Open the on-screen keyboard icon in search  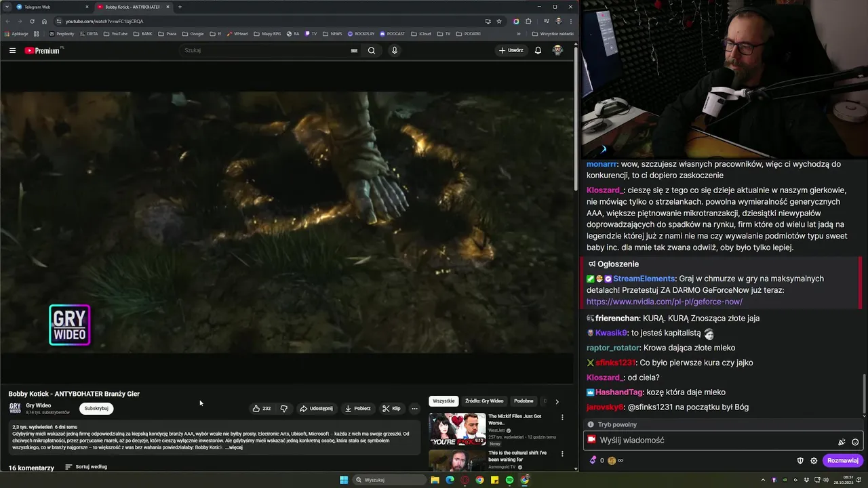(x=354, y=50)
